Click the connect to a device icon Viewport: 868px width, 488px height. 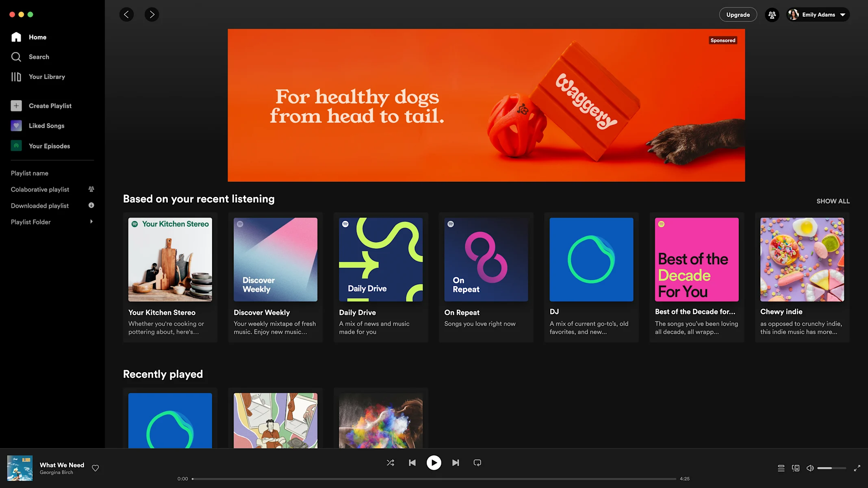[x=796, y=468]
